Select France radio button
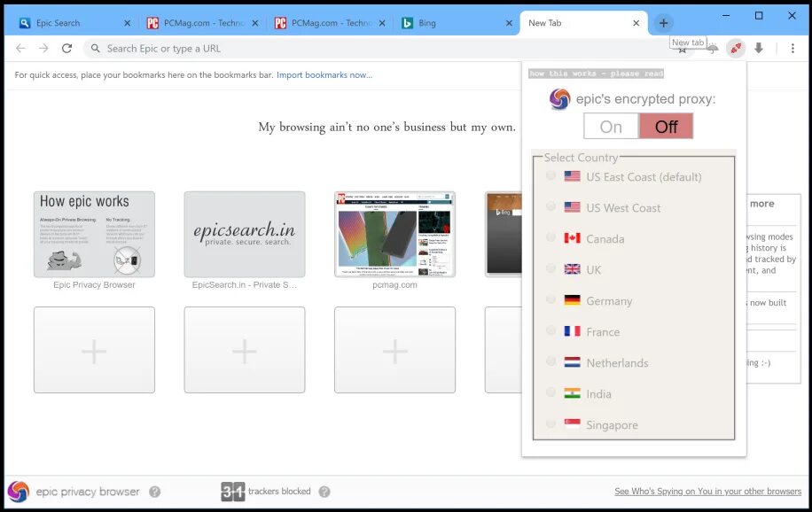The image size is (812, 512). [x=551, y=330]
